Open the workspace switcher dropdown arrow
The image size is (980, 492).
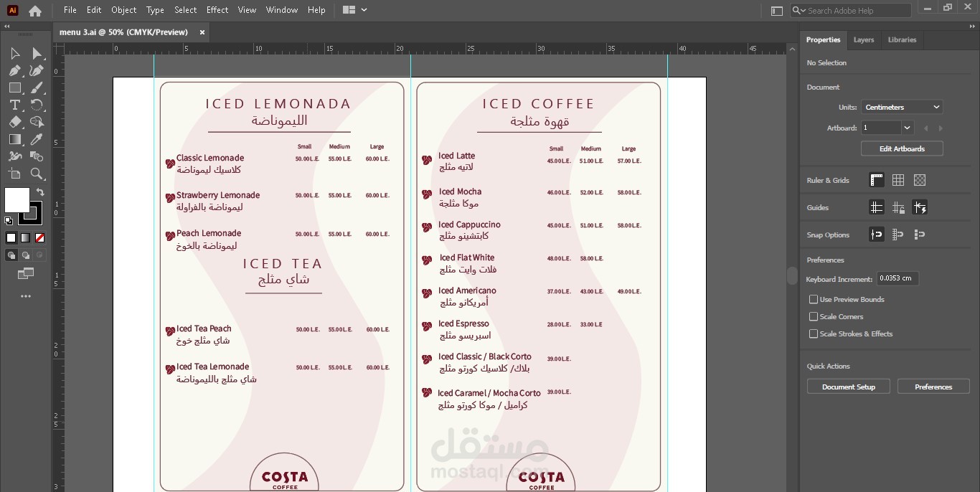point(364,10)
